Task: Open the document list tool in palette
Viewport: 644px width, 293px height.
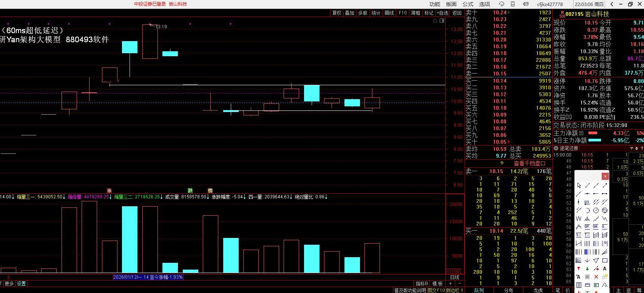Action: (x=579, y=285)
